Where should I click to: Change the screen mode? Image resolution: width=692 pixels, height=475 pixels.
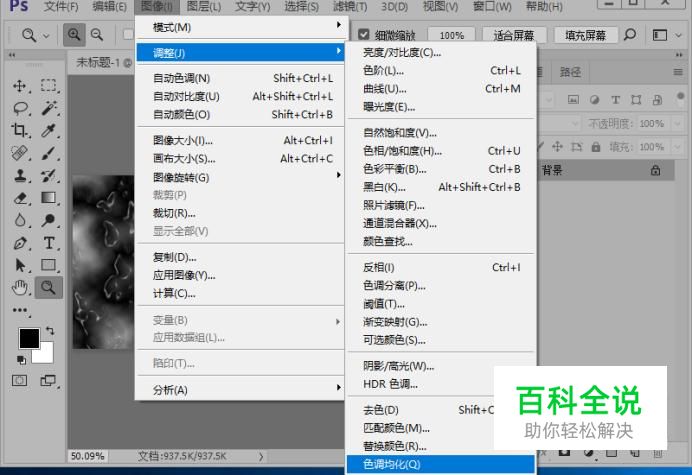[x=48, y=380]
